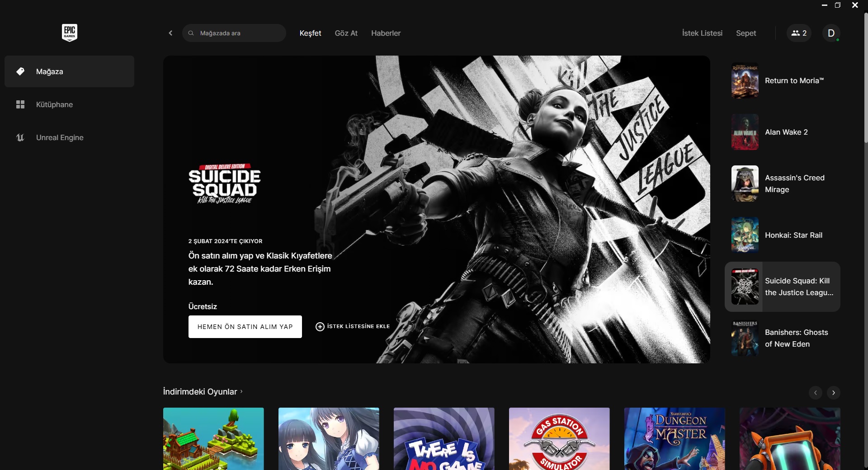Screen dimensions: 868x470
Task: Click the Epic Games logo
Action: [70, 33]
